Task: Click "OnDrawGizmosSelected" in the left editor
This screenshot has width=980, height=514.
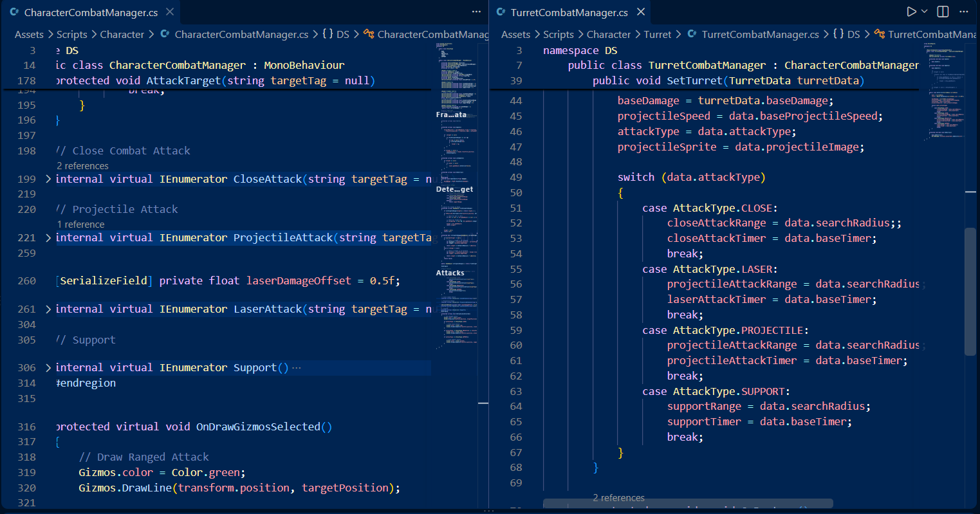Action: pos(258,427)
